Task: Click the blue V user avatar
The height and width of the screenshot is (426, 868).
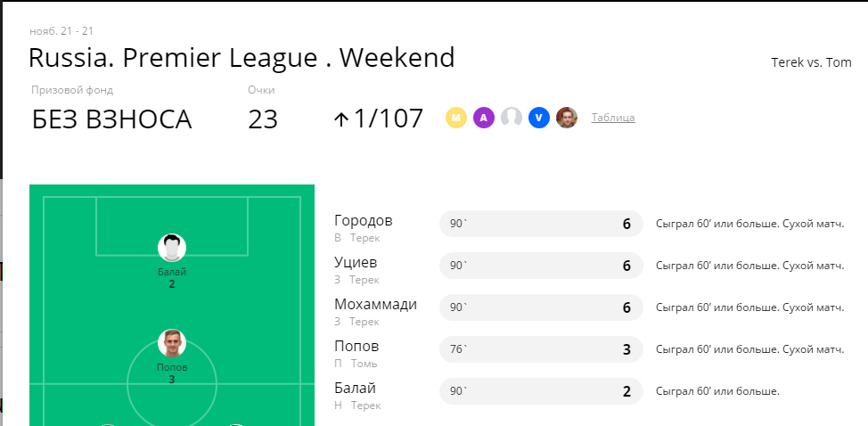Action: 539,118
